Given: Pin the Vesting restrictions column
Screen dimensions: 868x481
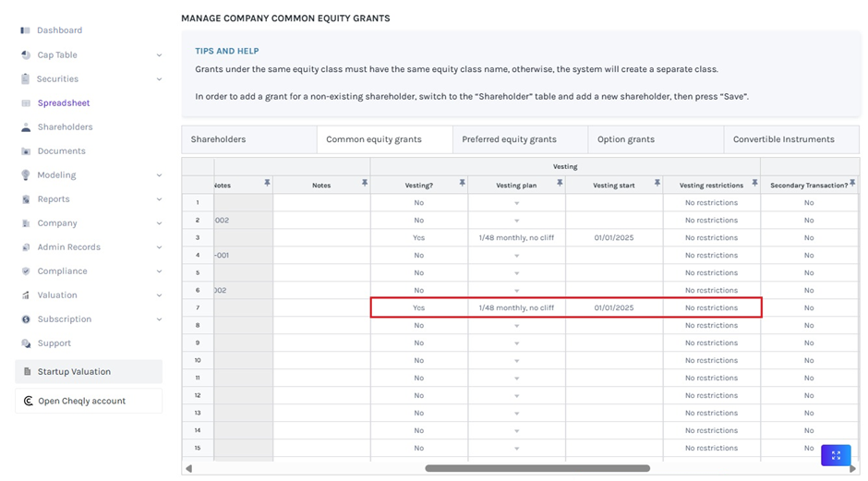Looking at the screenshot, I should point(753,184).
